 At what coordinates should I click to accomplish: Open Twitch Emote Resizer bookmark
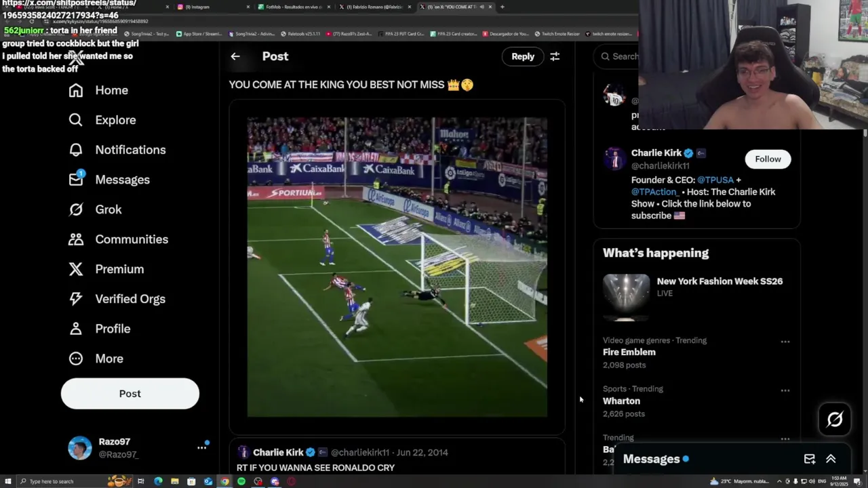[x=557, y=34]
